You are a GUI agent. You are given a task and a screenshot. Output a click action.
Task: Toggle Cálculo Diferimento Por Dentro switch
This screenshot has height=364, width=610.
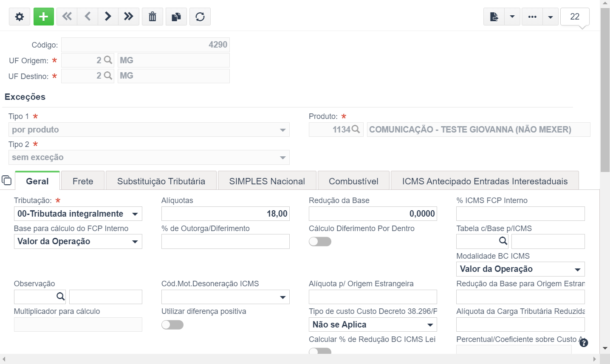[x=320, y=241]
